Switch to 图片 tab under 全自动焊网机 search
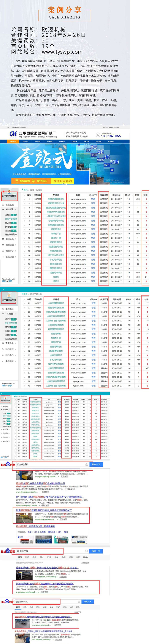The height and width of the screenshot is (644, 162). [x=38, y=607]
